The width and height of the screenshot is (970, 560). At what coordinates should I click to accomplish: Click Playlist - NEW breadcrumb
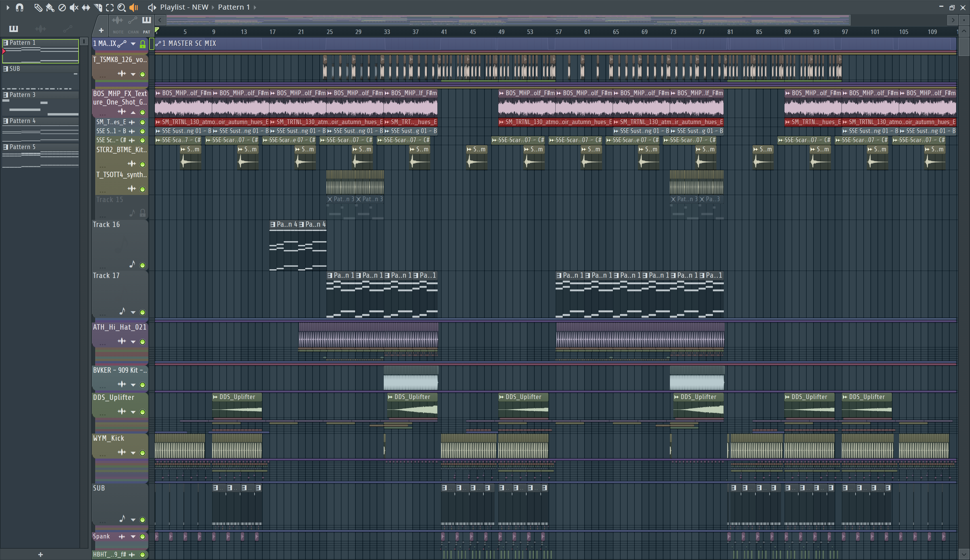[184, 7]
